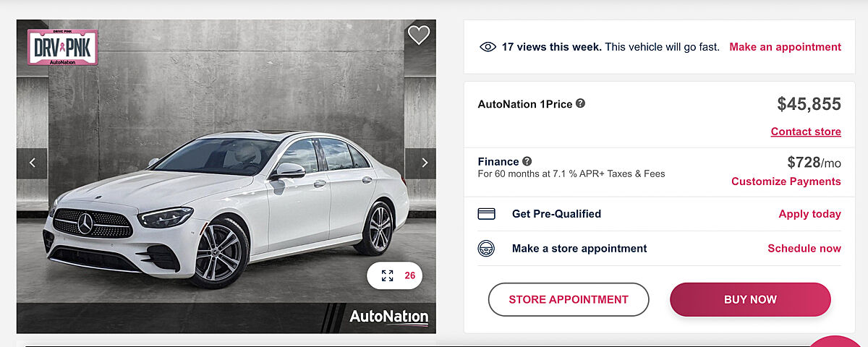This screenshot has width=868, height=347.
Task: Click the $45,855 price
Action: coord(809,104)
